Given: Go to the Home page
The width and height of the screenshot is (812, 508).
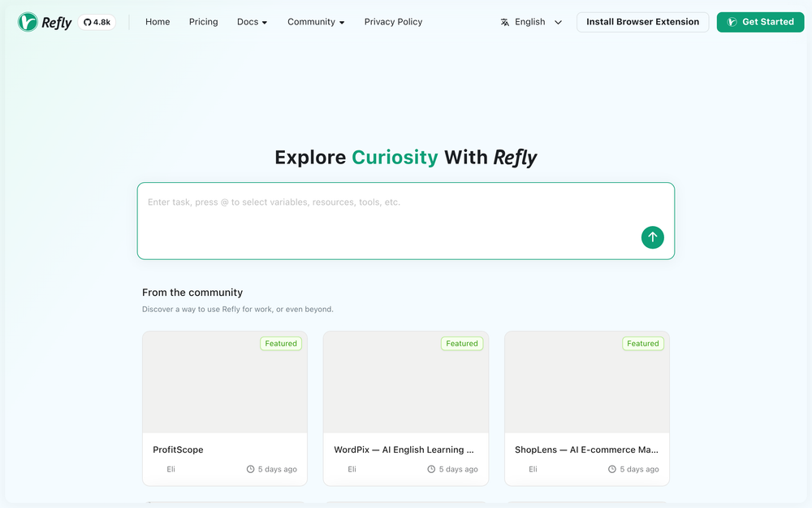Looking at the screenshot, I should click(158, 22).
